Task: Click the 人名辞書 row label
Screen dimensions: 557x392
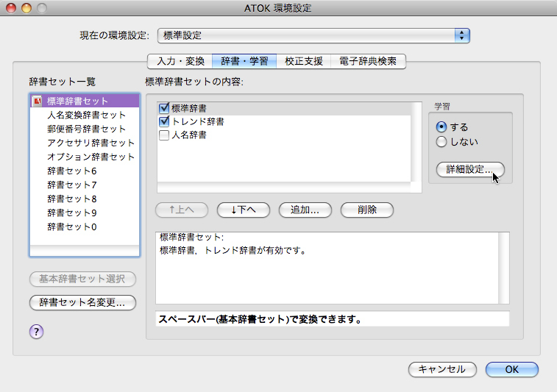Action: click(x=188, y=135)
